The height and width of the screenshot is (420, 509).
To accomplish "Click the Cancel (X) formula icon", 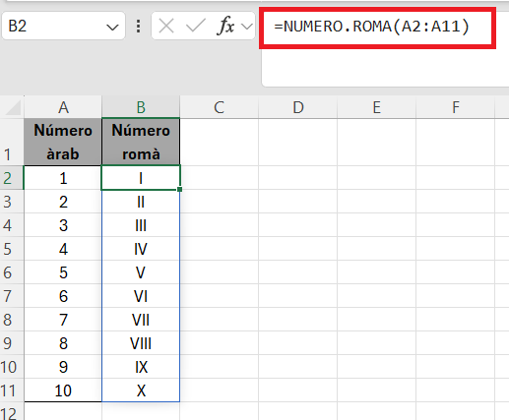I will pos(166,26).
